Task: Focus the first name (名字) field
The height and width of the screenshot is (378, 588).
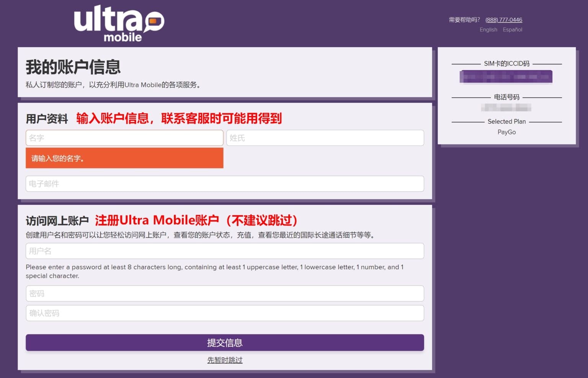Action: pyautogui.click(x=124, y=138)
